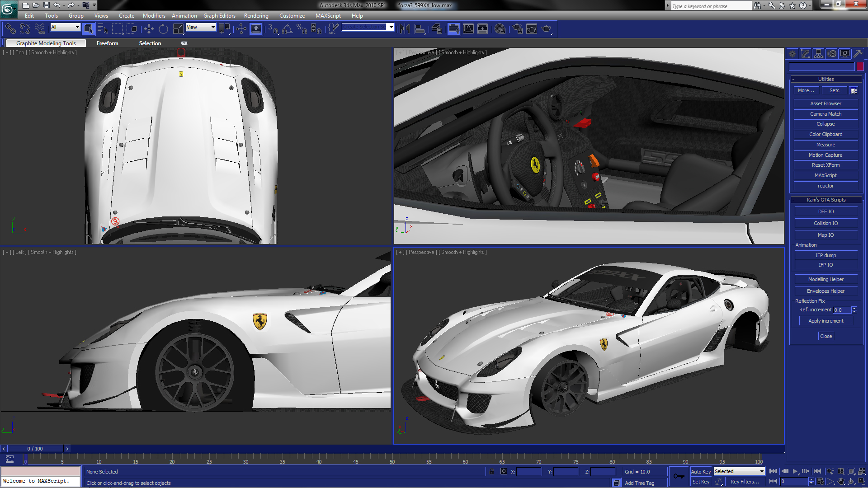Click the Reset XForm utility button
This screenshot has width=868, height=488.
point(826,165)
